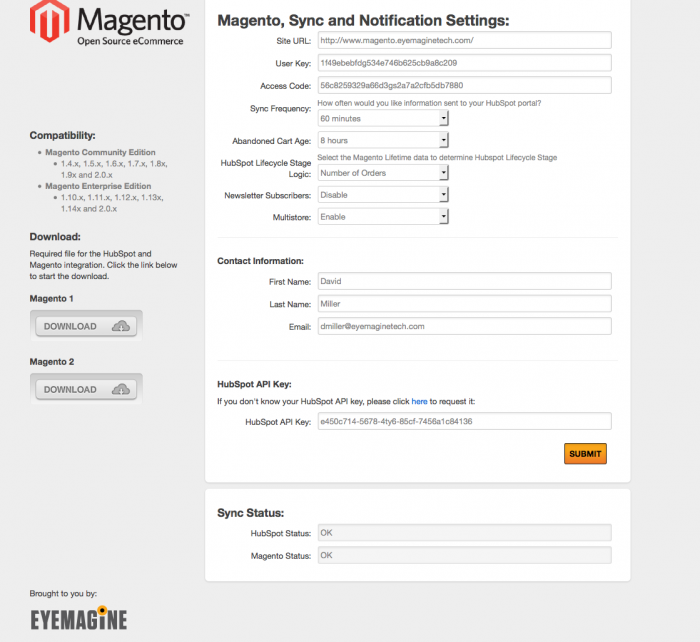Image resolution: width=700 pixels, height=642 pixels.
Task: Open the Abandoned Cart Age dropdown
Action: coord(383,140)
